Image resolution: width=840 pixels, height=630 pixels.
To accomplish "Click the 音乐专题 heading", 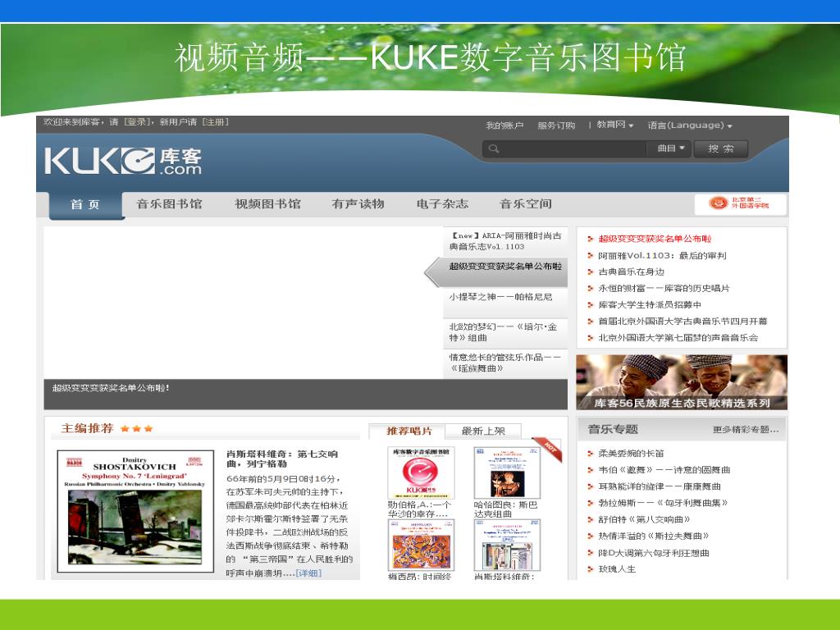I will click(x=613, y=430).
